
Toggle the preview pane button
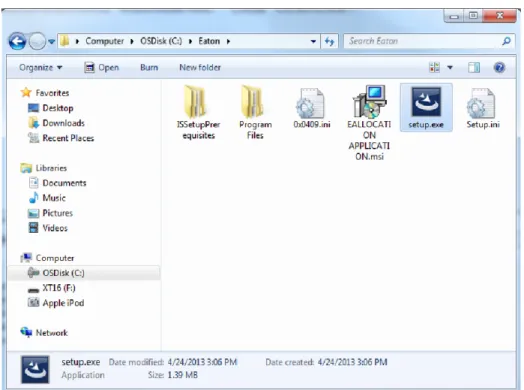click(x=474, y=68)
